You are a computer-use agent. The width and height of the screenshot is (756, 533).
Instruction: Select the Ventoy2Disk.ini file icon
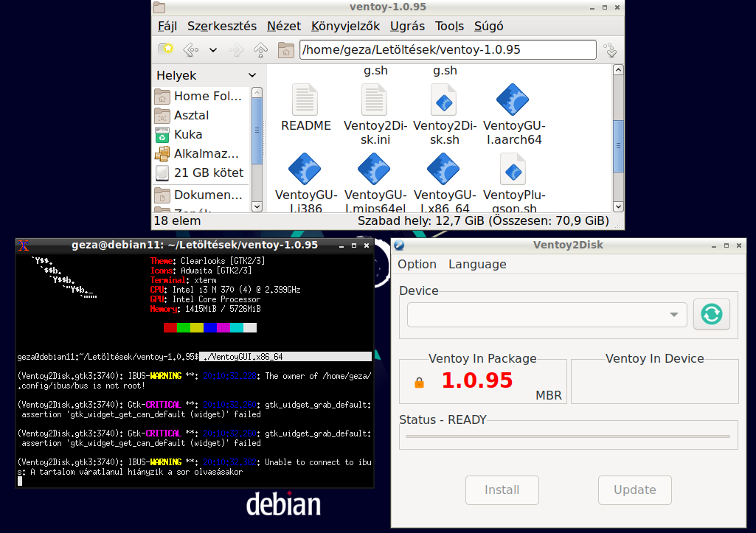tap(375, 100)
